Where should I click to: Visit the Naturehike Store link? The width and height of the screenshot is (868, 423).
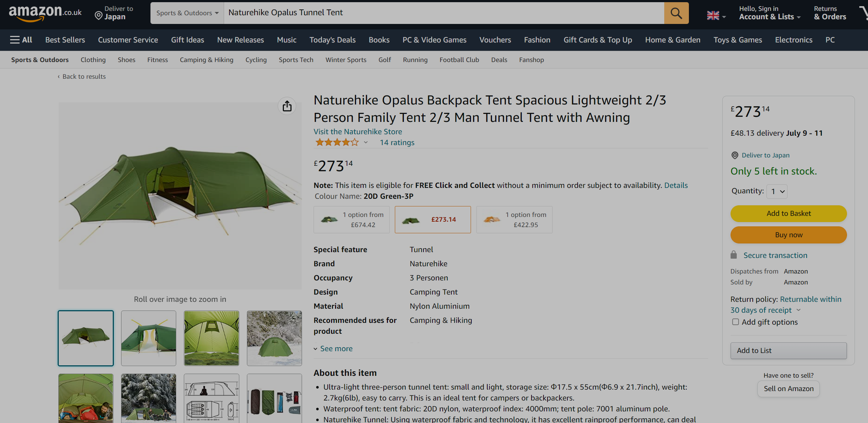pyautogui.click(x=357, y=132)
